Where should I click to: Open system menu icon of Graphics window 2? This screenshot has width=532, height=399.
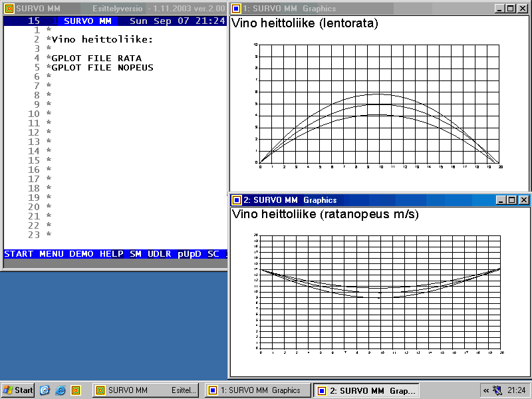[237, 200]
